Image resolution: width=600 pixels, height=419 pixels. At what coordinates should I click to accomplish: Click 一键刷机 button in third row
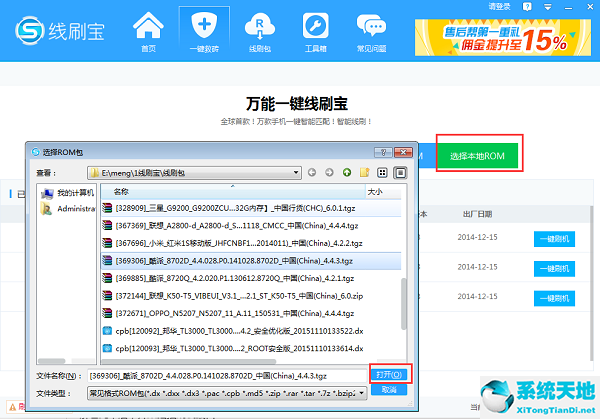[x=554, y=298]
